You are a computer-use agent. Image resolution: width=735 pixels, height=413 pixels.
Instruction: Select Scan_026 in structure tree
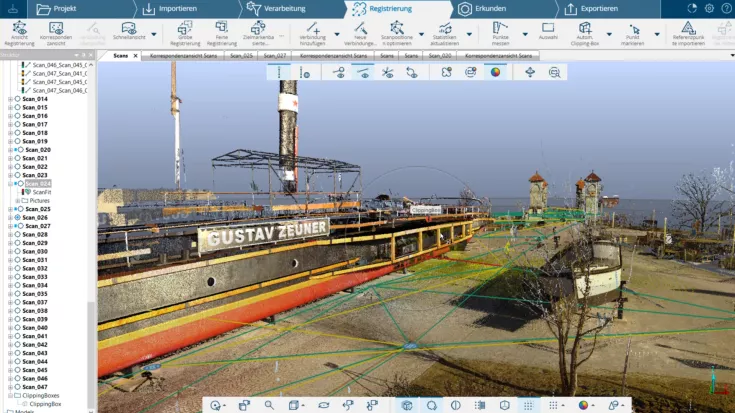pyautogui.click(x=35, y=218)
